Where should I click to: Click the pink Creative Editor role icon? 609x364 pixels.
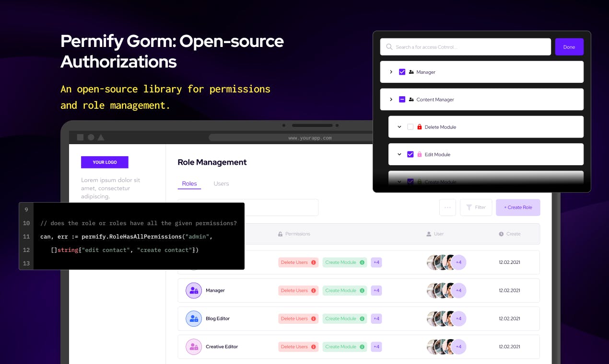coord(194,346)
